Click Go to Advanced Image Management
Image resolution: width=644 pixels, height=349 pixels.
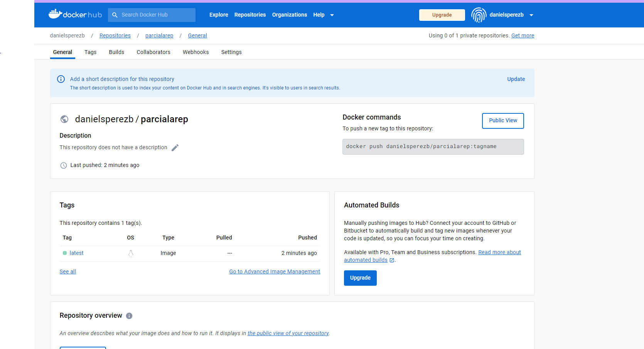pyautogui.click(x=274, y=271)
